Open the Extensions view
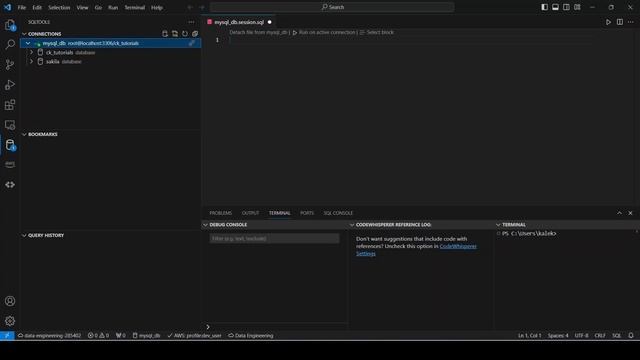Viewport: 640px width, 360px height. pyautogui.click(x=10, y=104)
